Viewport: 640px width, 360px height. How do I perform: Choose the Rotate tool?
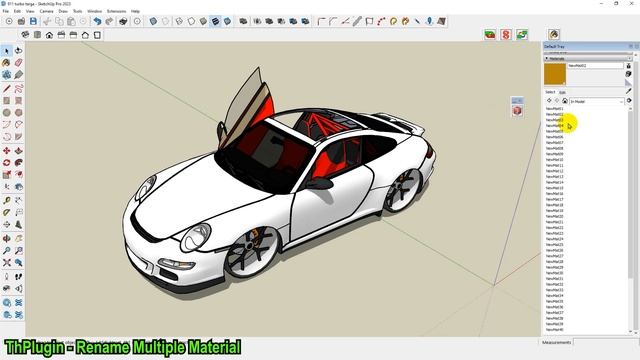[6, 163]
